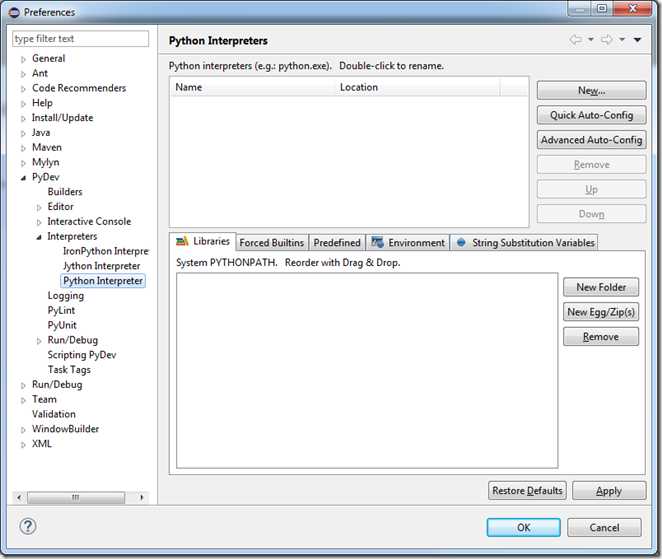
Task: Open the Environment tab
Action: pyautogui.click(x=408, y=243)
